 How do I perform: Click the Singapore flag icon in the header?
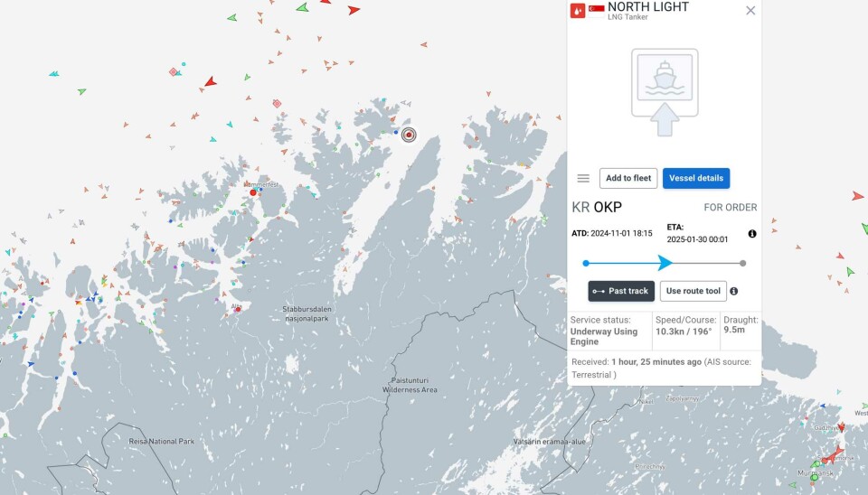(x=597, y=11)
